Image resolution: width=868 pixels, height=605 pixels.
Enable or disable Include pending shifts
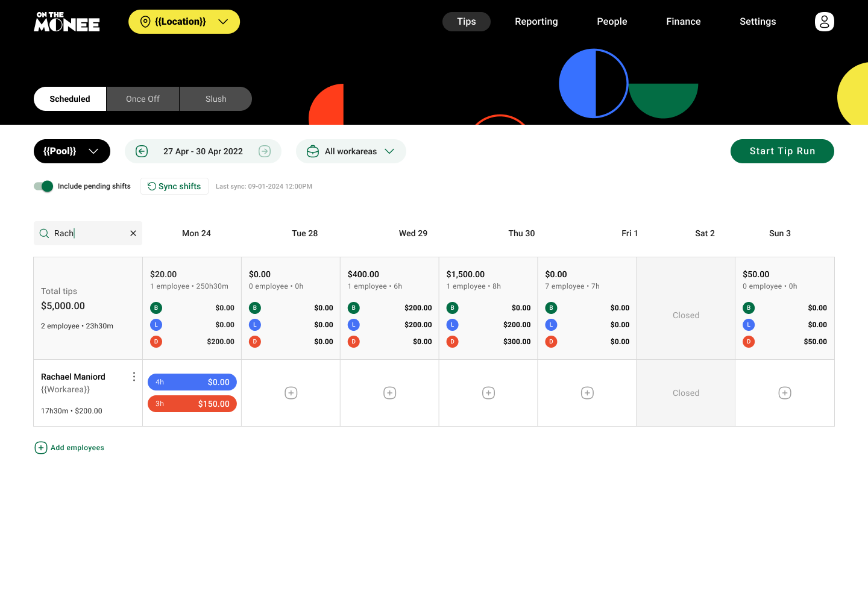(x=42, y=186)
